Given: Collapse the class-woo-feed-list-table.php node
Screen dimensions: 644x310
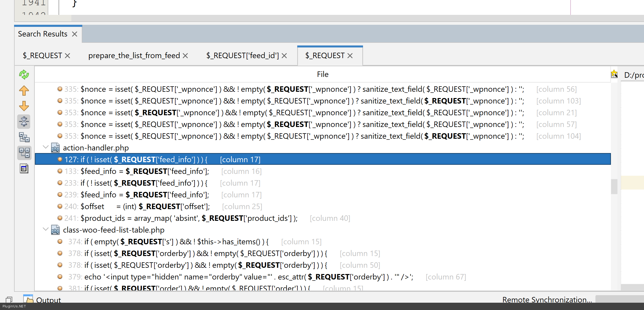Looking at the screenshot, I should (x=46, y=229).
